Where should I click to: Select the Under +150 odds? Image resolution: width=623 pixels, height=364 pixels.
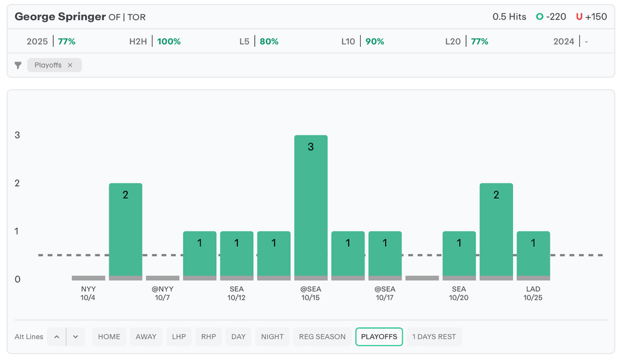[591, 16]
